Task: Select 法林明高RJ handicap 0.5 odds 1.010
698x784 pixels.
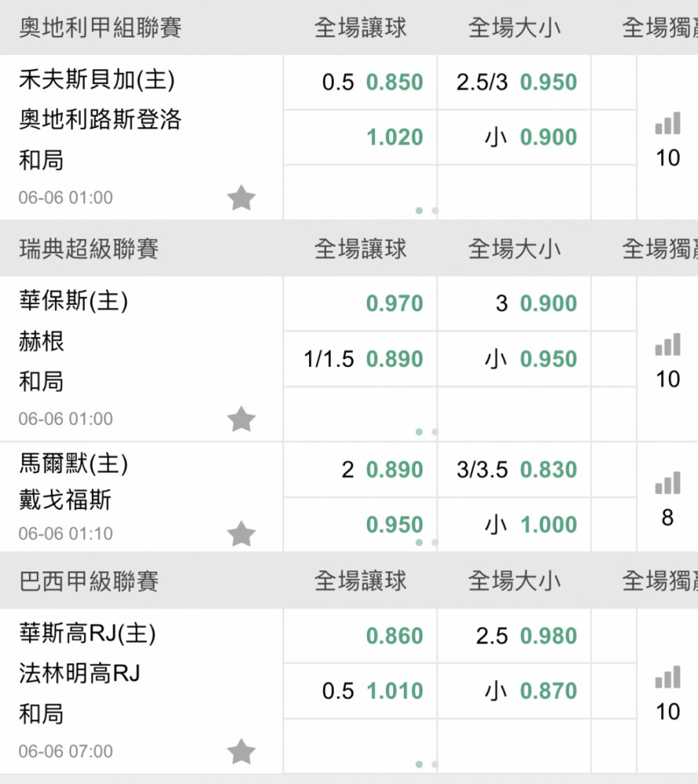Action: (x=360, y=691)
